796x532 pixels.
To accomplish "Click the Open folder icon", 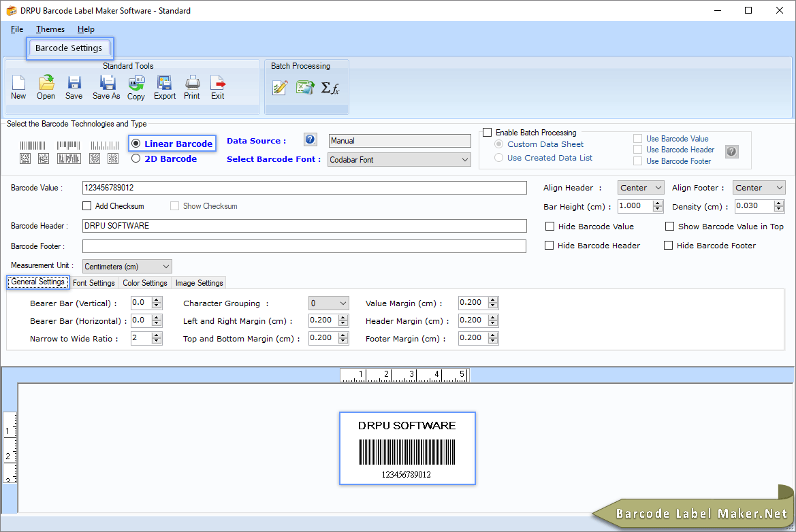I will point(46,87).
